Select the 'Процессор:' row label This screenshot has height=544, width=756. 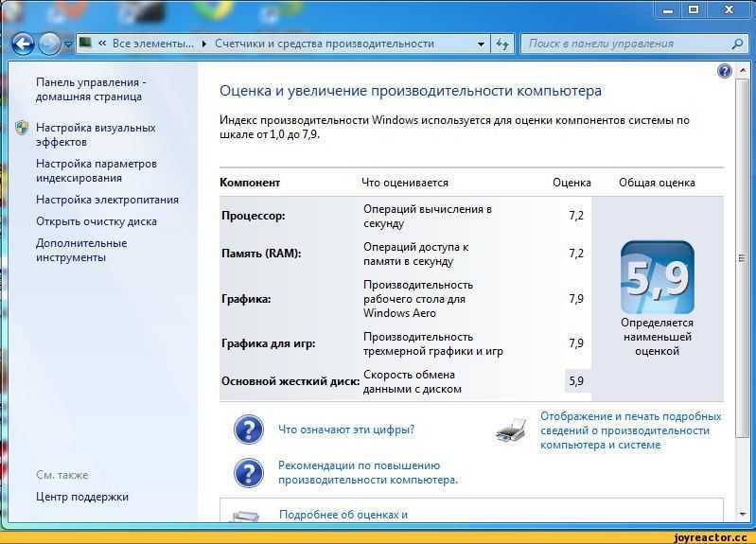click(254, 216)
